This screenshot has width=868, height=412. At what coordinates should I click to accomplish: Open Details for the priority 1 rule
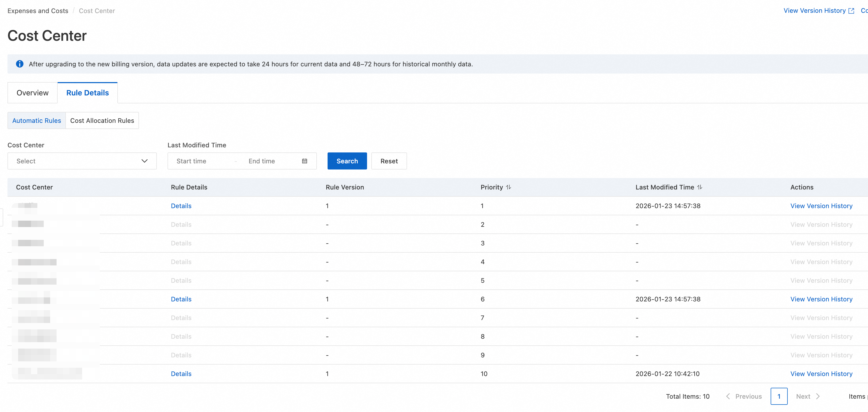pyautogui.click(x=181, y=206)
